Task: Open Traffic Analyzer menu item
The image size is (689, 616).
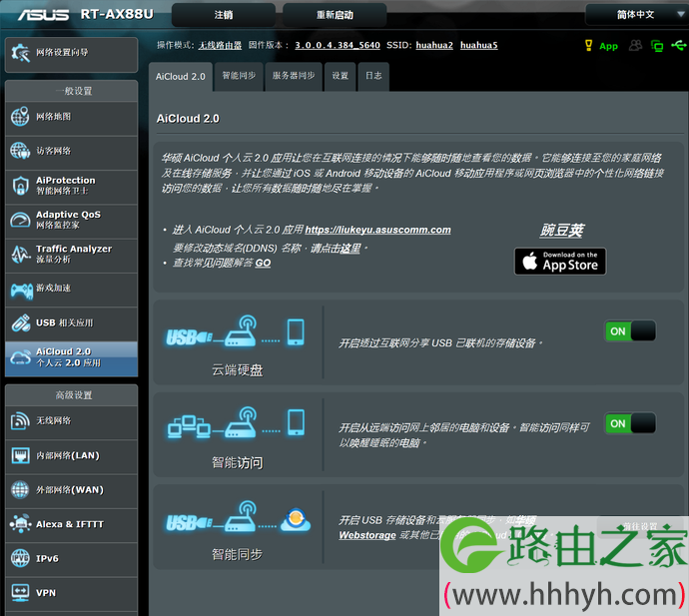Action: [71, 256]
